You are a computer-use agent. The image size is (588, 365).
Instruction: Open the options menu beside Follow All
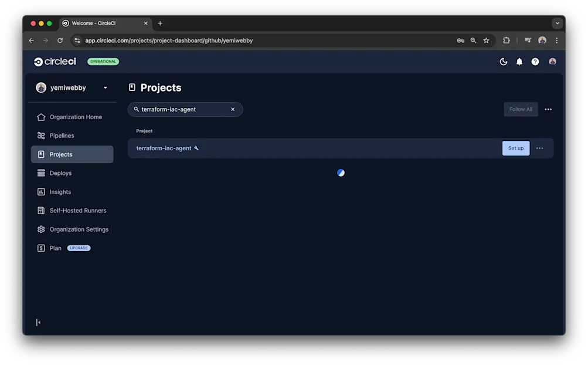click(548, 109)
